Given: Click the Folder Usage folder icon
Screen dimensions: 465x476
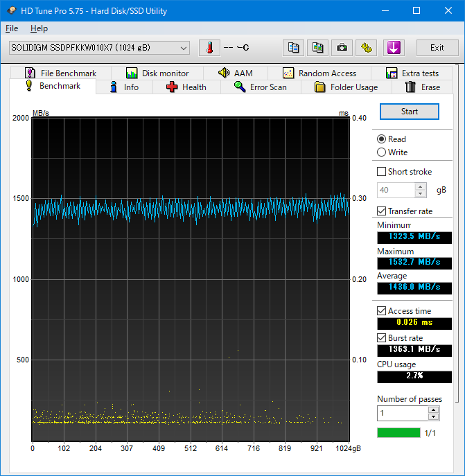Looking at the screenshot, I should [320, 87].
